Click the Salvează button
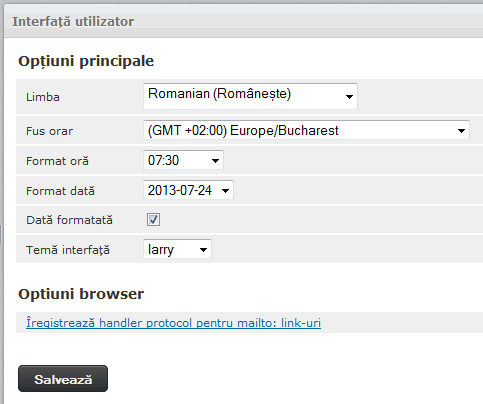The height and width of the screenshot is (404, 483). tap(63, 379)
